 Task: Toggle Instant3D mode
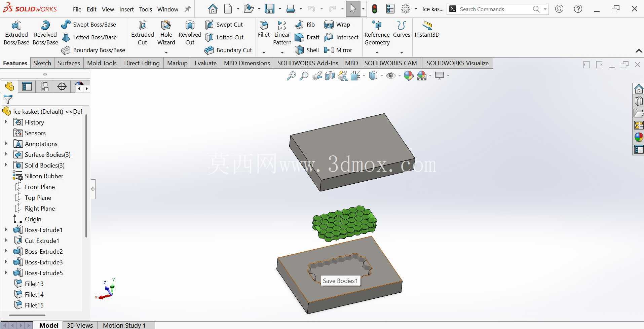tap(427, 29)
